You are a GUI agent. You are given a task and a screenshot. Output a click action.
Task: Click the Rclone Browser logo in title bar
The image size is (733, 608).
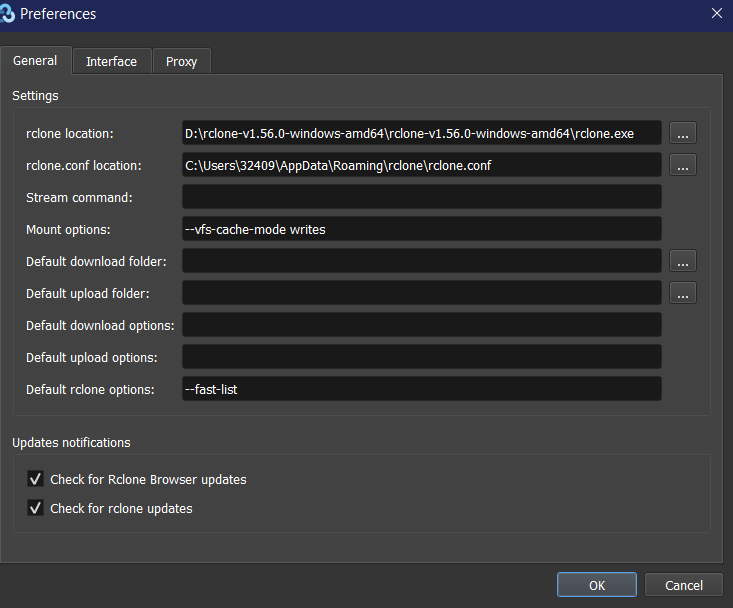10,14
